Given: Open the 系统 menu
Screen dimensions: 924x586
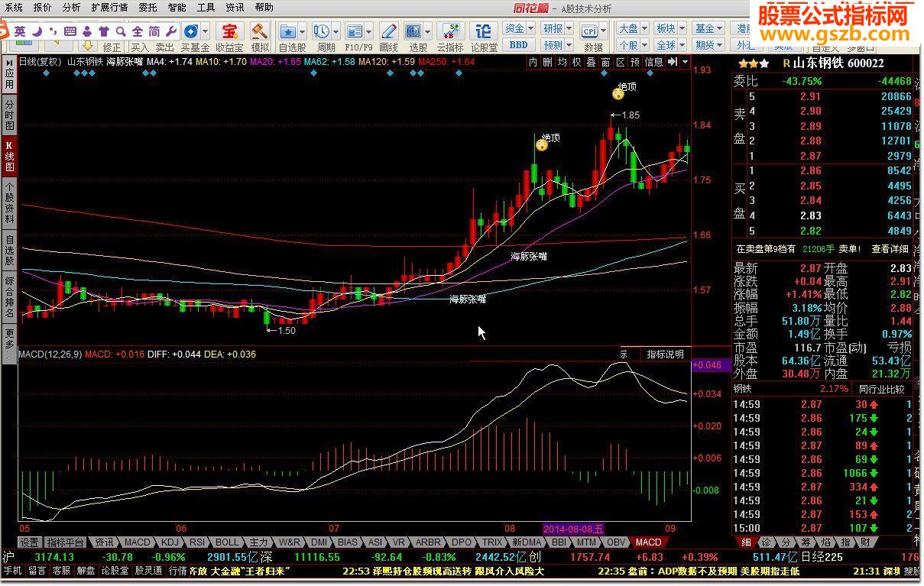Looking at the screenshot, I should (13, 8).
